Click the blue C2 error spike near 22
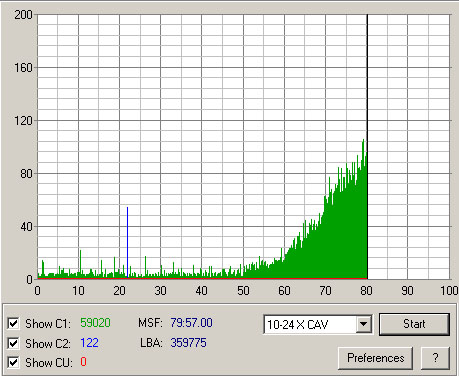The image size is (459, 376). (x=127, y=242)
